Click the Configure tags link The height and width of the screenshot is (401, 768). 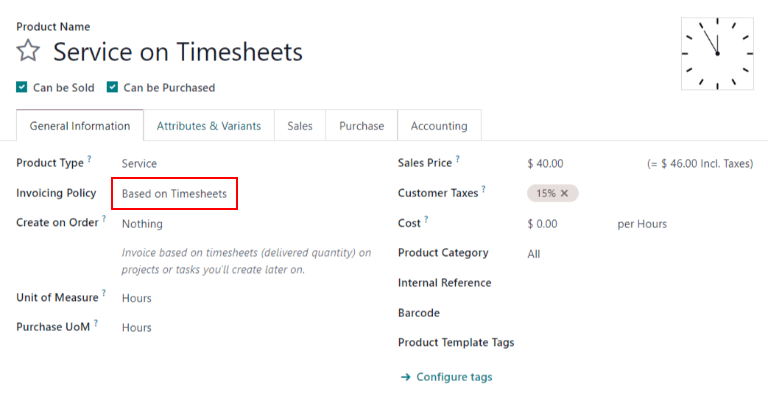tap(454, 377)
